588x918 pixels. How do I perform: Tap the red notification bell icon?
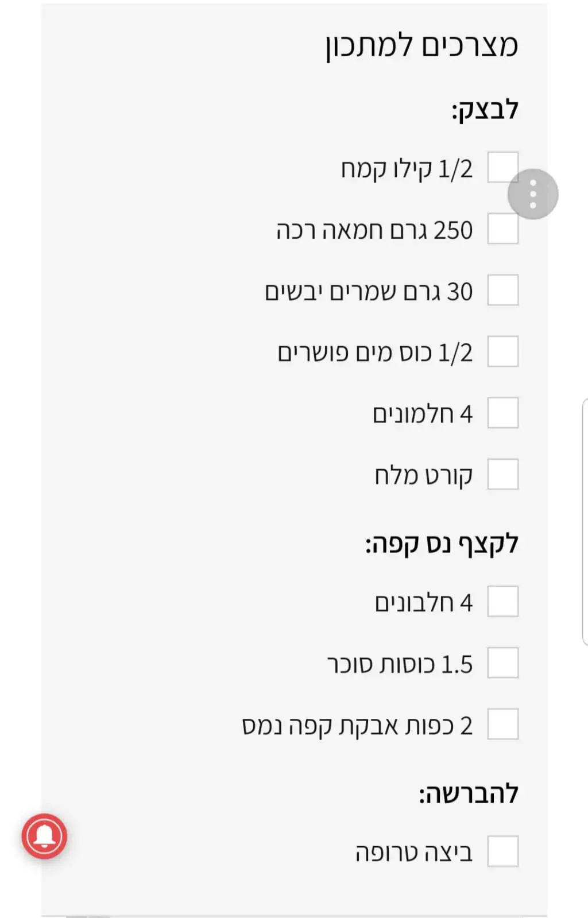tap(44, 836)
